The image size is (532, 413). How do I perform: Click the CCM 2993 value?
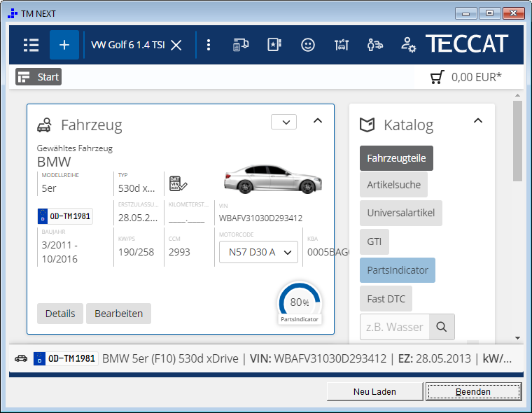[179, 252]
